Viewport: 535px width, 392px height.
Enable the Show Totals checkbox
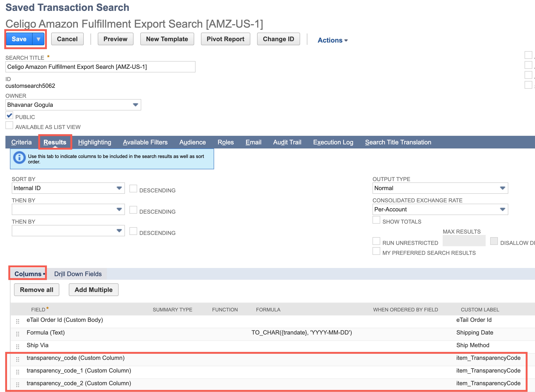coord(376,220)
